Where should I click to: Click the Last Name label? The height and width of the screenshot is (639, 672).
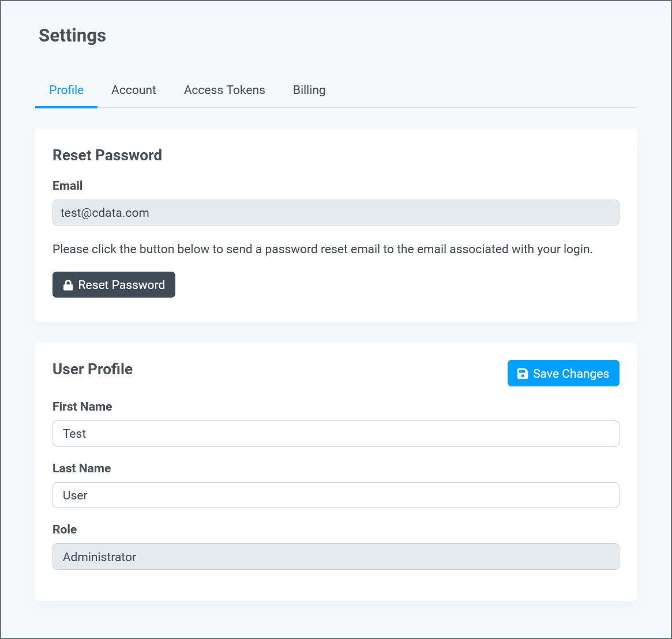82,468
